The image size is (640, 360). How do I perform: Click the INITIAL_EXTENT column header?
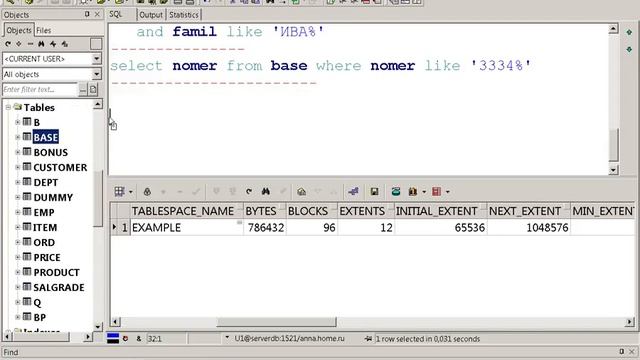[x=440, y=211]
